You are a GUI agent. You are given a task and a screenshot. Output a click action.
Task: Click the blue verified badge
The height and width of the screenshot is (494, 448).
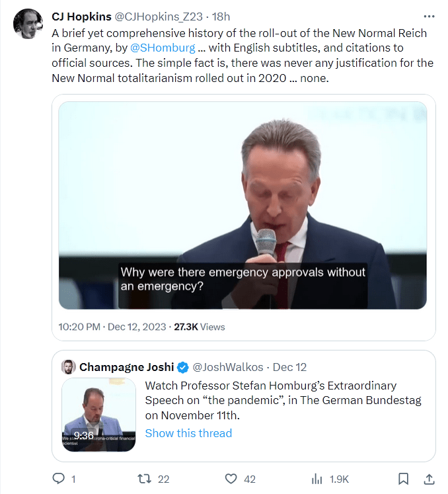click(184, 367)
